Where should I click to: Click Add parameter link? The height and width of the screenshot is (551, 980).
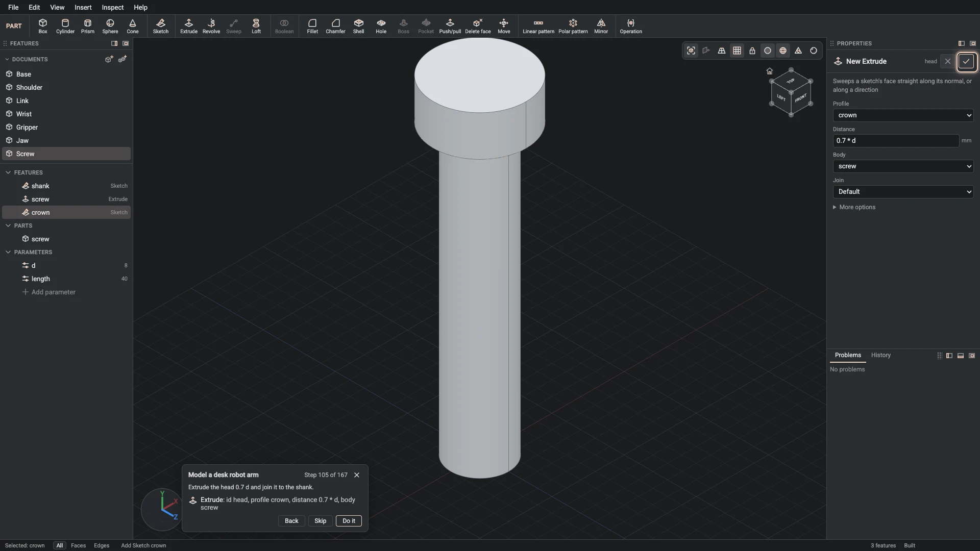tap(49, 292)
